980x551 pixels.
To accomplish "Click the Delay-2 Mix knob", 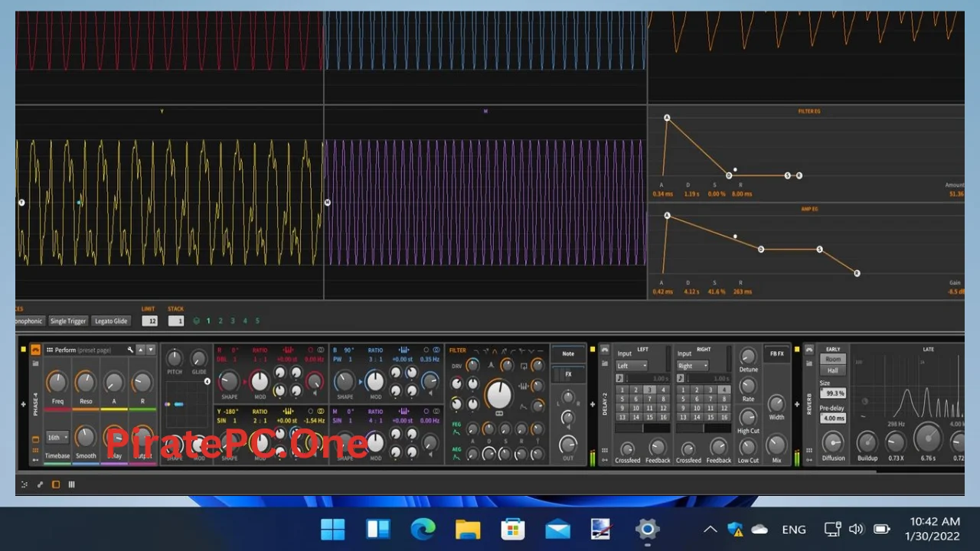I will pyautogui.click(x=776, y=444).
